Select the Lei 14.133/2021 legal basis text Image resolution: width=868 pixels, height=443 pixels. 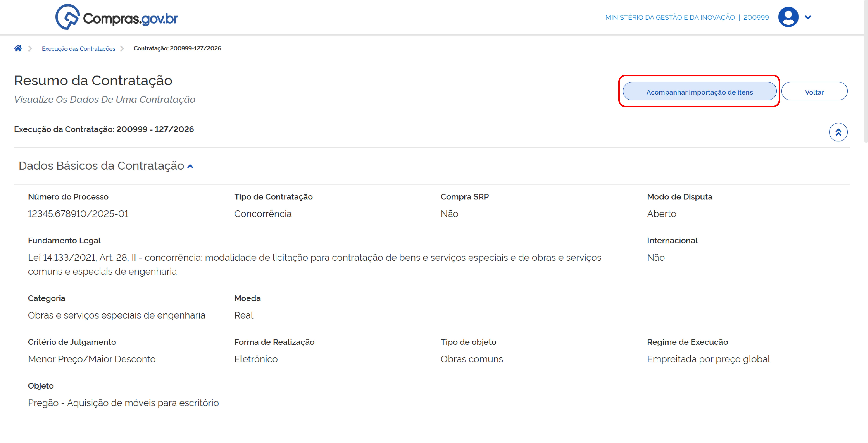314,264
